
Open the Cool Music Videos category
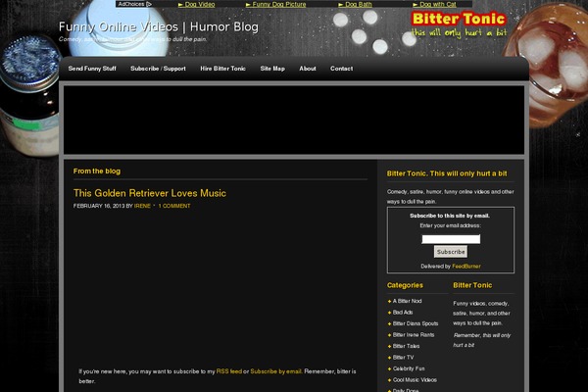(x=415, y=379)
